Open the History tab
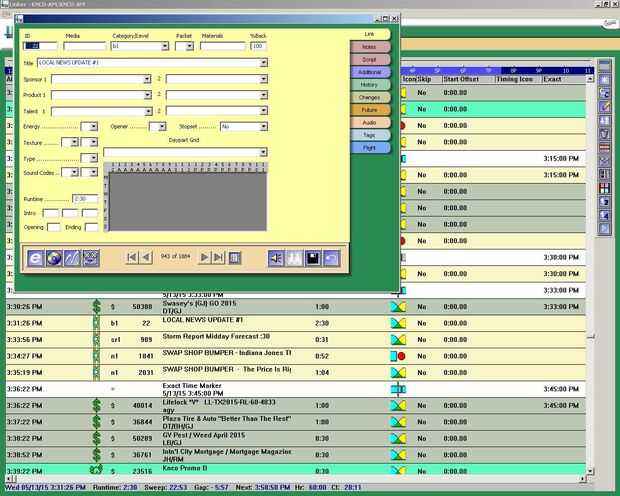 coord(370,85)
